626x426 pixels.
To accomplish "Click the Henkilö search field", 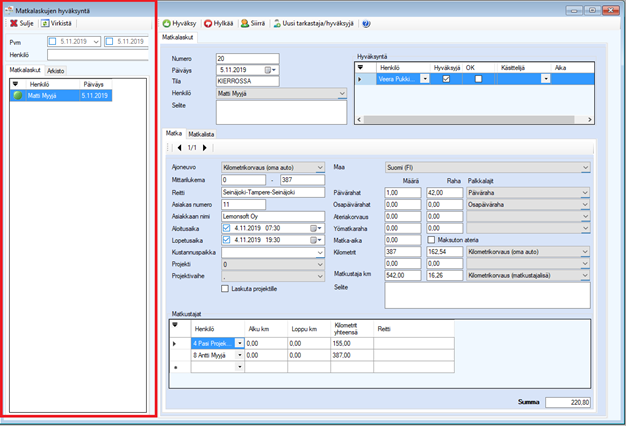I will pyautogui.click(x=98, y=55).
